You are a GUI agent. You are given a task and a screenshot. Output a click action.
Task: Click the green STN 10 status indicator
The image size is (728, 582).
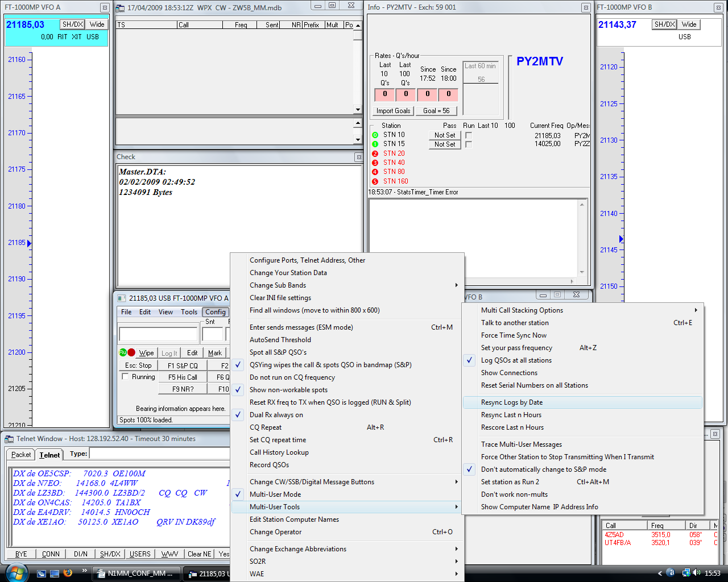[x=375, y=135]
